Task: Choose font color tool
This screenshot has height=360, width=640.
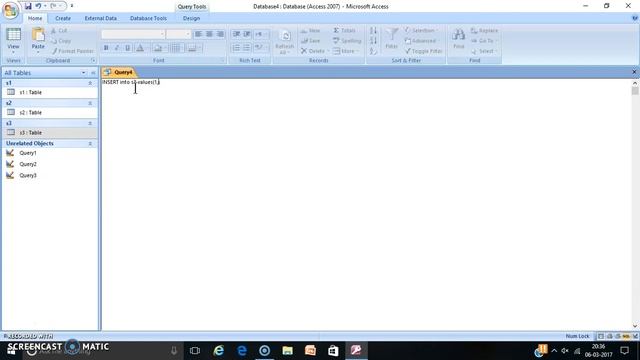Action: 140,48
